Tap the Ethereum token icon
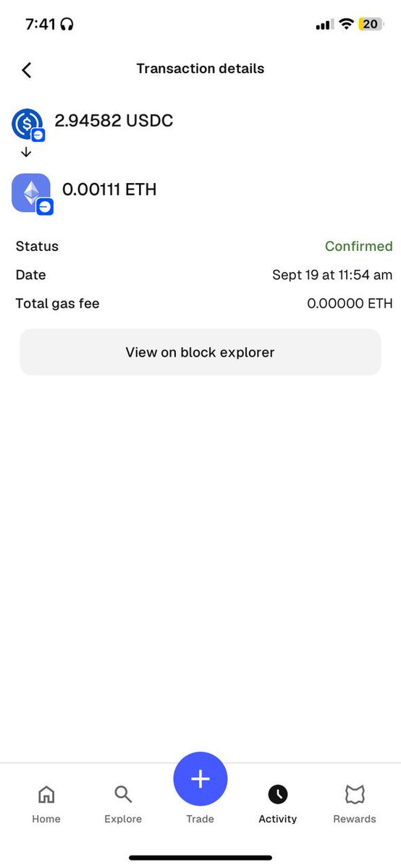Viewport: 401px width, 868px height. 31,192
